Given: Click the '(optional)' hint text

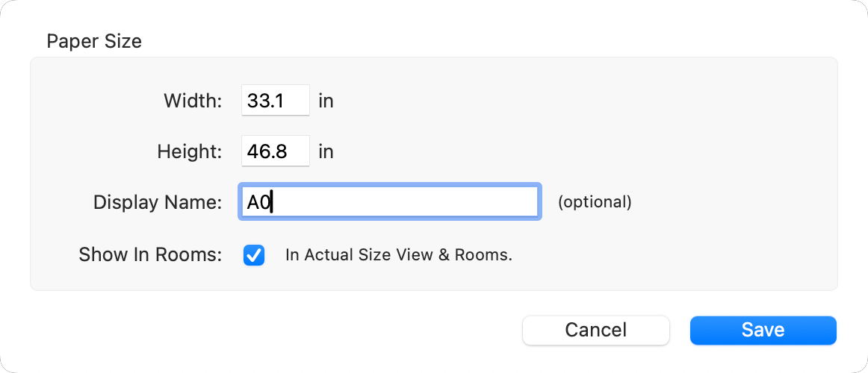Looking at the screenshot, I should click(595, 202).
